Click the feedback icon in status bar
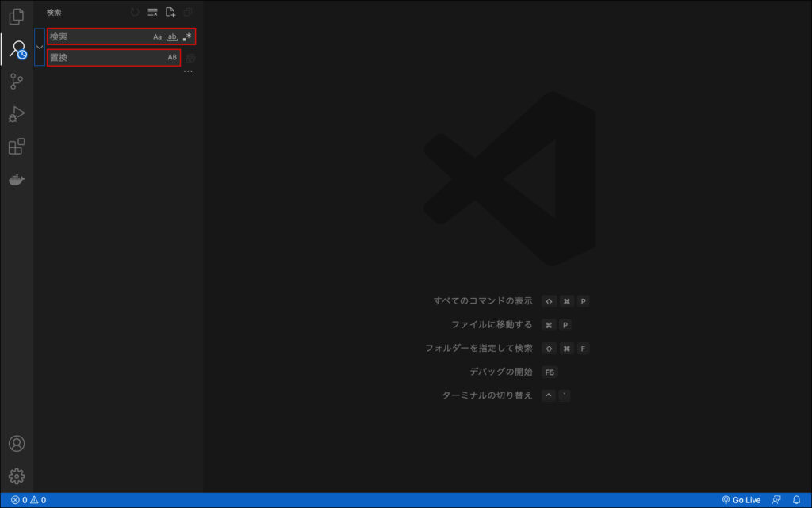The width and height of the screenshot is (812, 508). coord(776,500)
